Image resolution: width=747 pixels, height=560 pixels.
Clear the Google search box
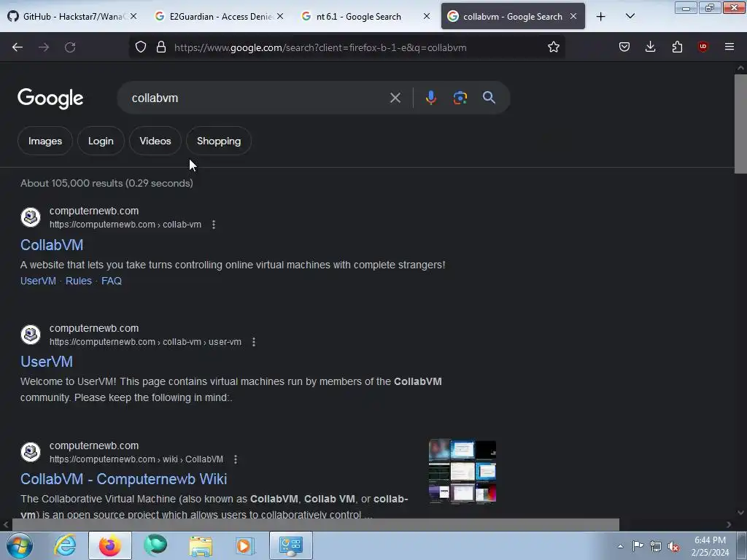[395, 98]
